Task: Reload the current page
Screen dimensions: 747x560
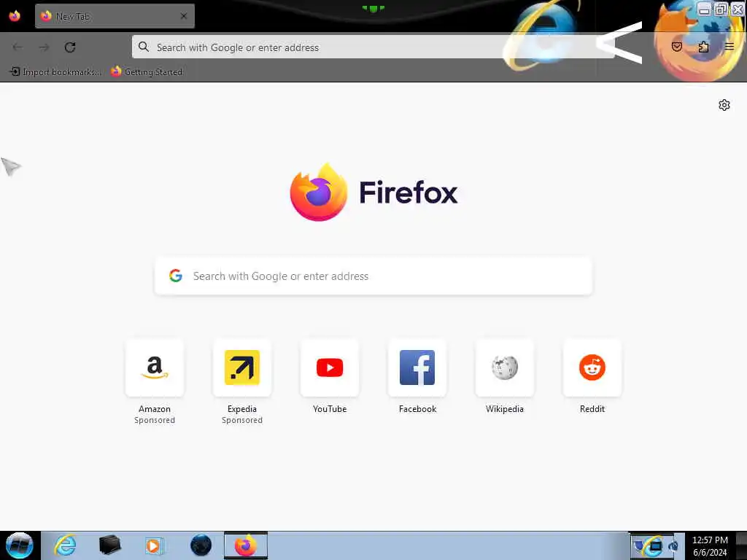Action: point(70,47)
